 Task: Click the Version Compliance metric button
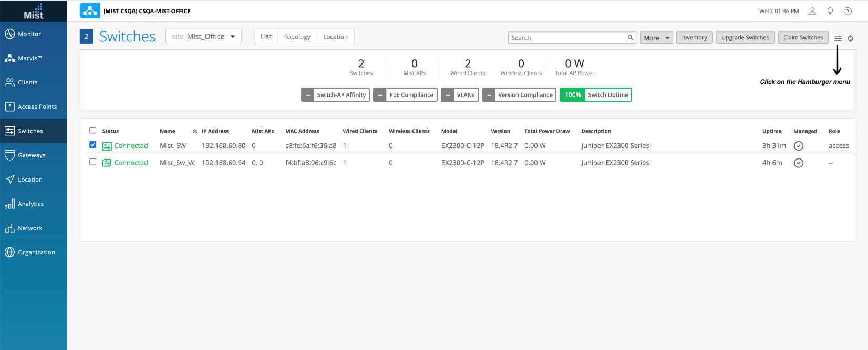[x=519, y=95]
